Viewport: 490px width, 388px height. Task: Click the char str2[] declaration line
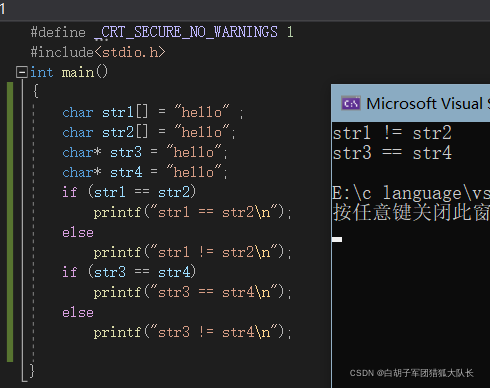(149, 132)
